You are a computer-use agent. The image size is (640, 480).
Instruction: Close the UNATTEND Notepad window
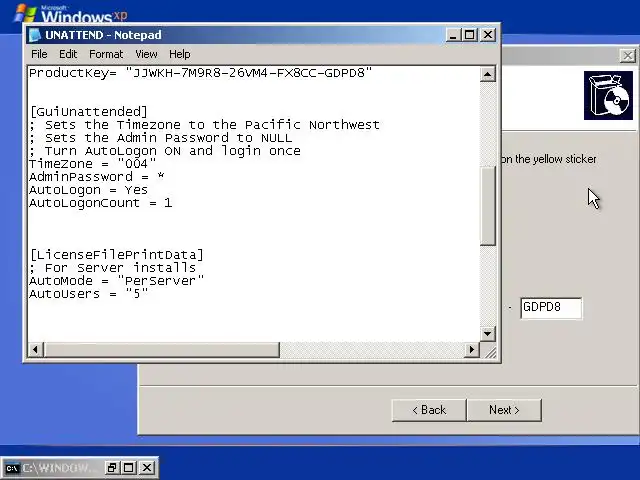pos(488,35)
